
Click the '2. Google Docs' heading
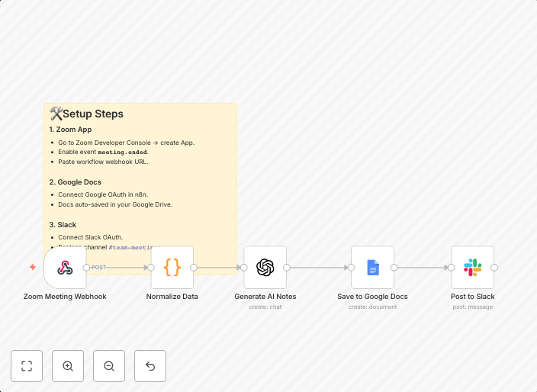75,182
